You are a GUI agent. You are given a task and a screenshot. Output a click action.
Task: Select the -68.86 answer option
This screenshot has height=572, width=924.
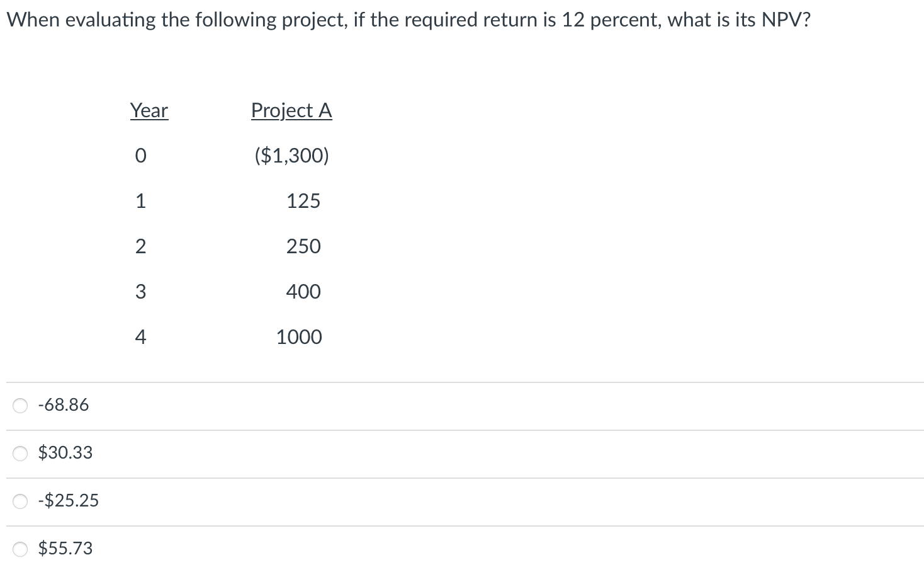(x=20, y=406)
